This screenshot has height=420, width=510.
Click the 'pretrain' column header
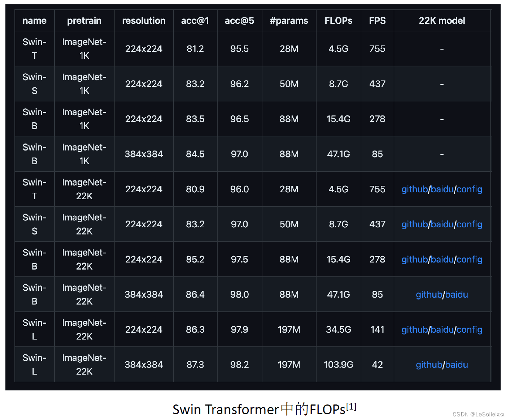84,21
